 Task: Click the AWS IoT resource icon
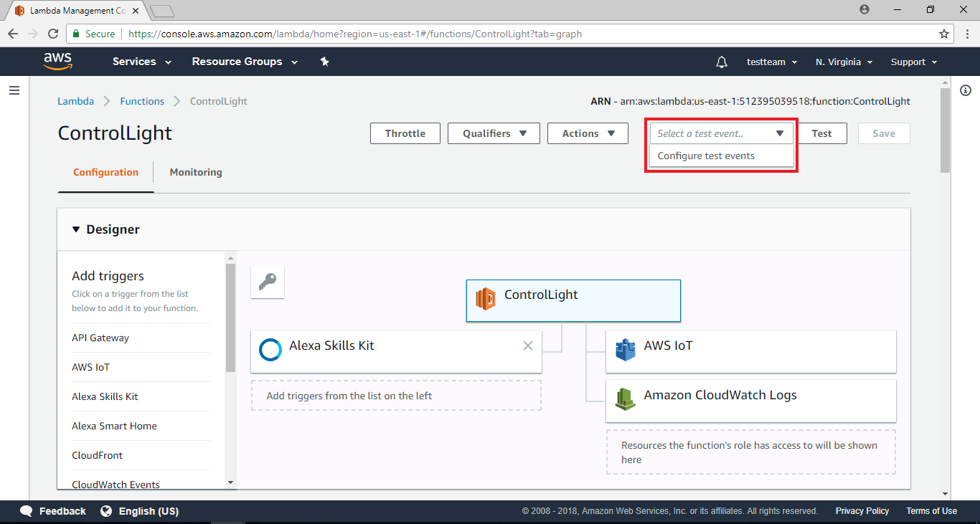click(x=626, y=349)
